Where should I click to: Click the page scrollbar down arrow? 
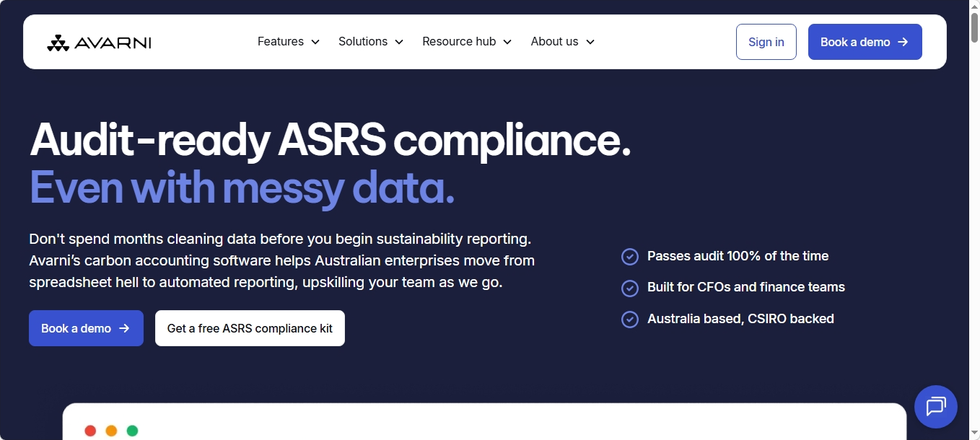tap(974, 434)
